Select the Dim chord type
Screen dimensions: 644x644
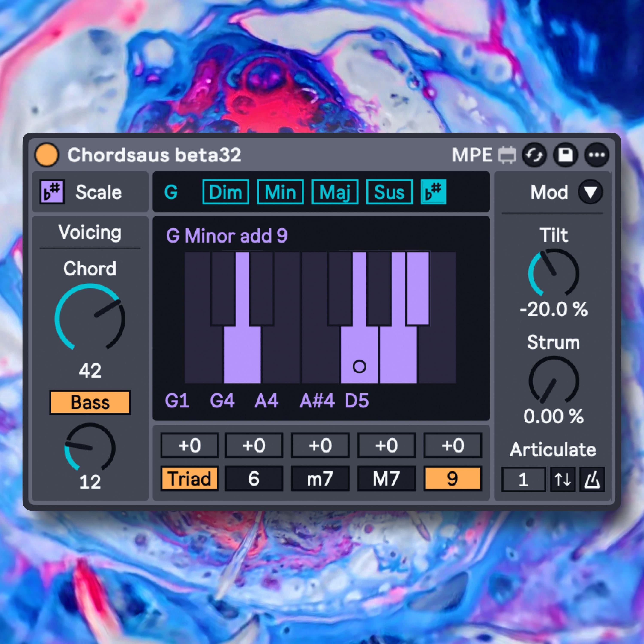pos(226,192)
